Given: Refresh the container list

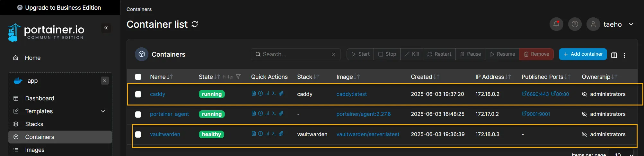Looking at the screenshot, I should [x=195, y=24].
